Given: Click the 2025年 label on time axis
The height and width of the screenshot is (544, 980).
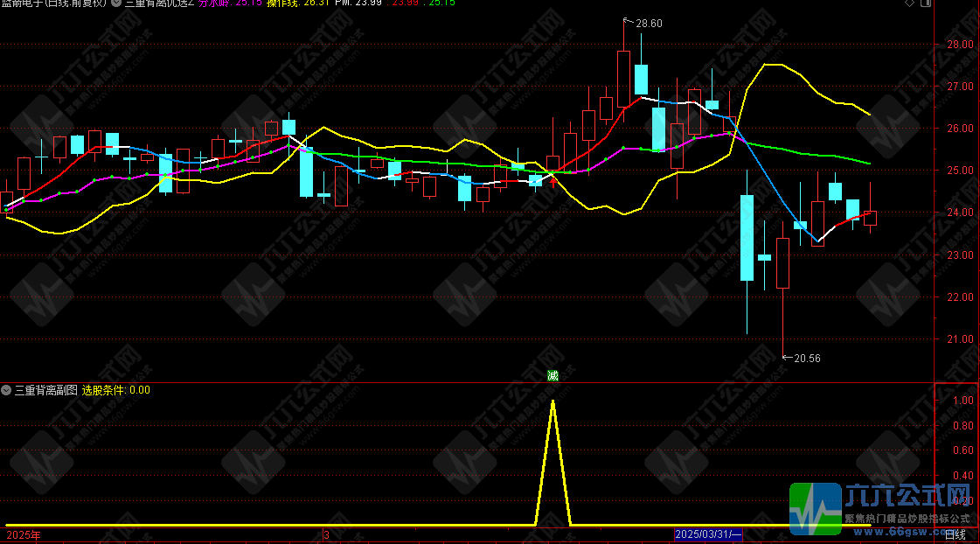Looking at the screenshot, I should click(23, 534).
